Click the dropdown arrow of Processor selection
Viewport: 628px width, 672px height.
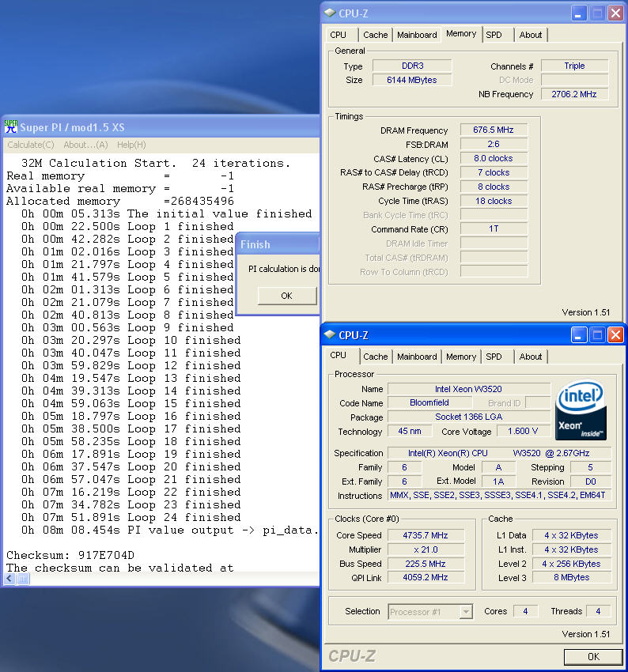tap(466, 612)
